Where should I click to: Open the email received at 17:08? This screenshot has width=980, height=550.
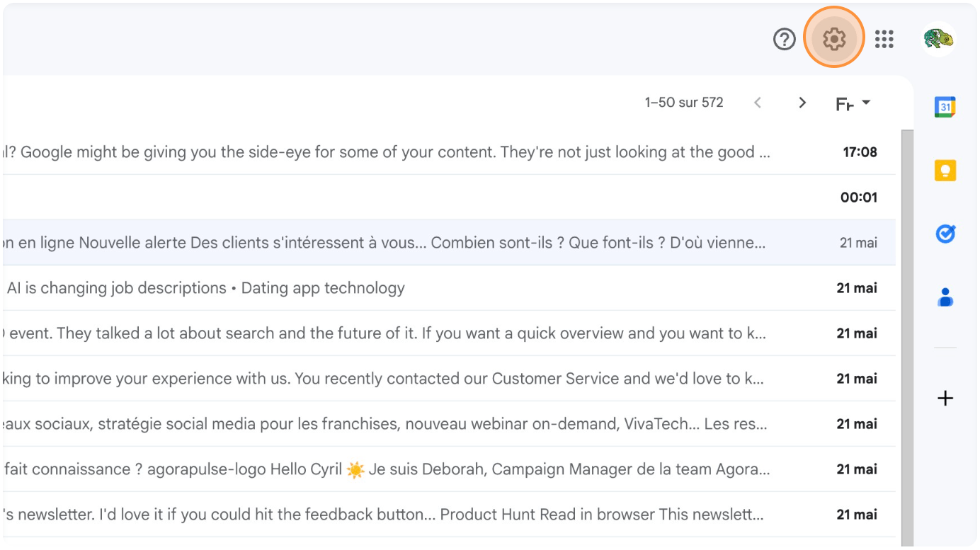(x=425, y=152)
